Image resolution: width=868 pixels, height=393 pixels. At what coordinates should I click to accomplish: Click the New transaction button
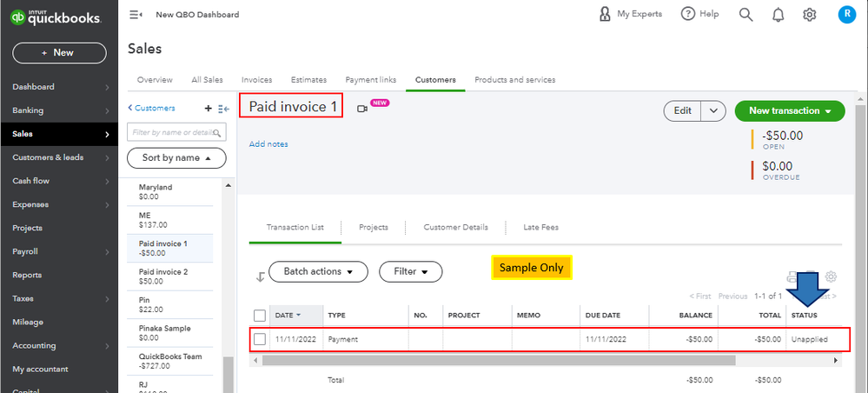click(790, 111)
